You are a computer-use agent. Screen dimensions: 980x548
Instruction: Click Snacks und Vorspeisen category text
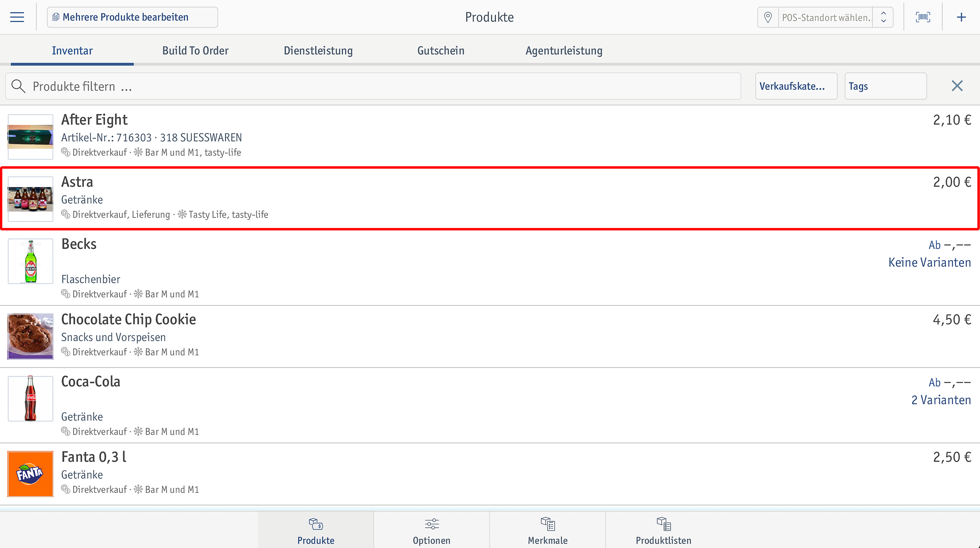pyautogui.click(x=113, y=337)
